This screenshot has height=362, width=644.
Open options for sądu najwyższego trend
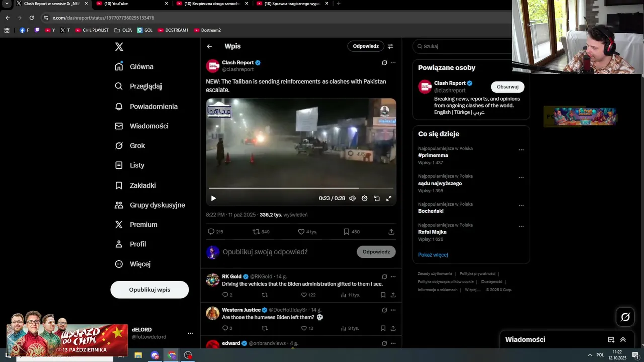tap(521, 177)
